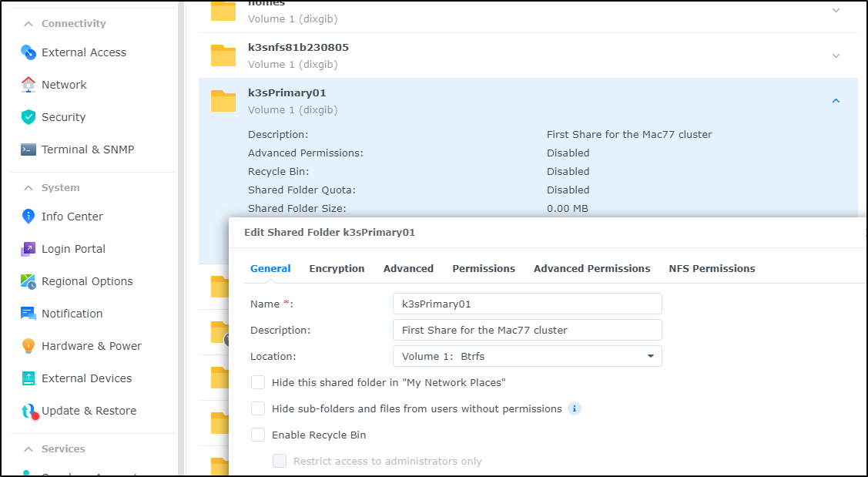Open Hardware & Power lightbulb icon

point(28,346)
